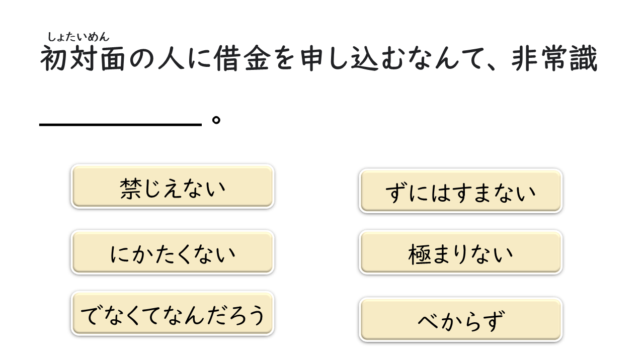Select the answer 禁じえない
This screenshot has width=644, height=362.
pyautogui.click(x=172, y=187)
